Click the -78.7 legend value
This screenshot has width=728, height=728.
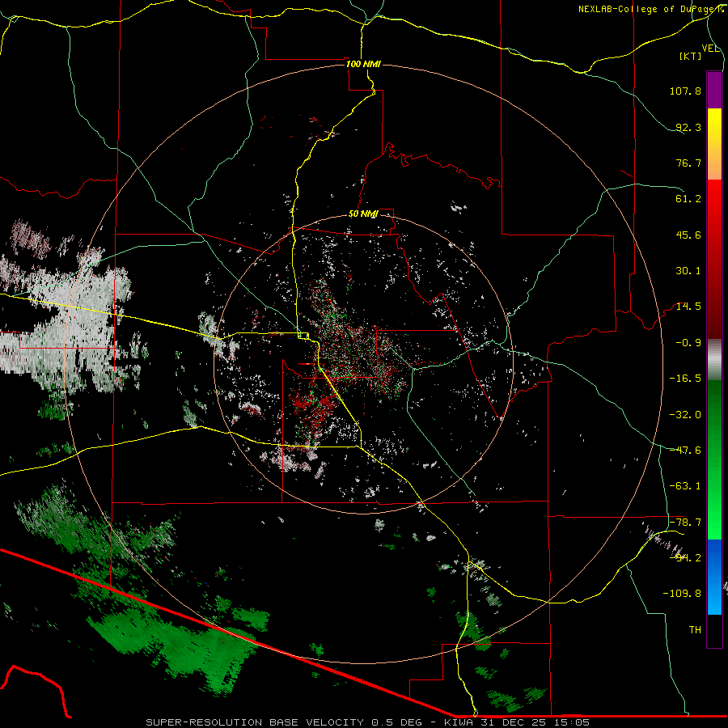tap(685, 523)
